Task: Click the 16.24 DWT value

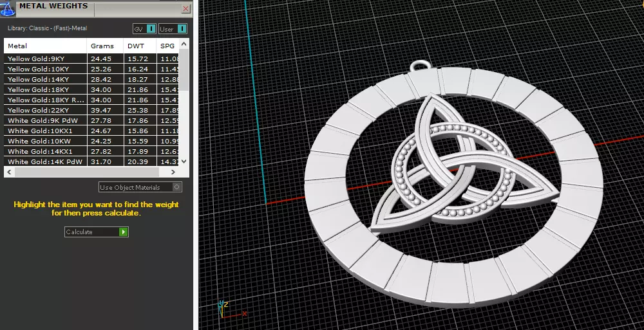Action: (138, 69)
